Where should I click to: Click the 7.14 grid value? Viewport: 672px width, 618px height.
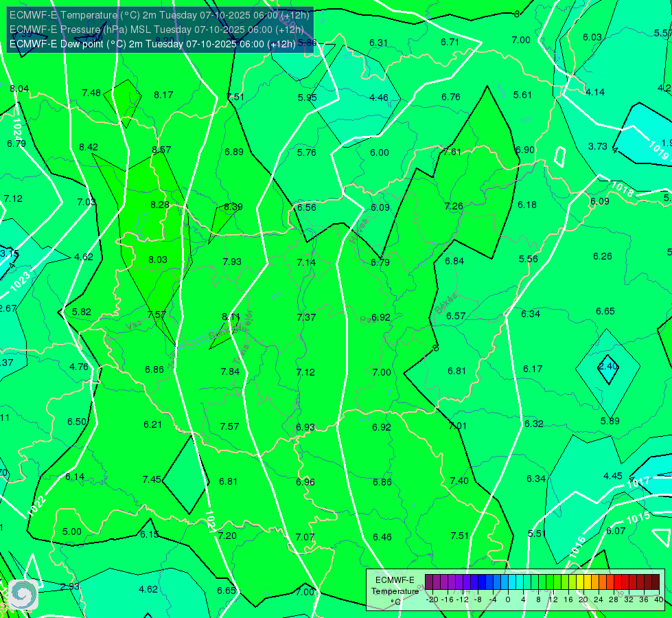click(x=306, y=262)
